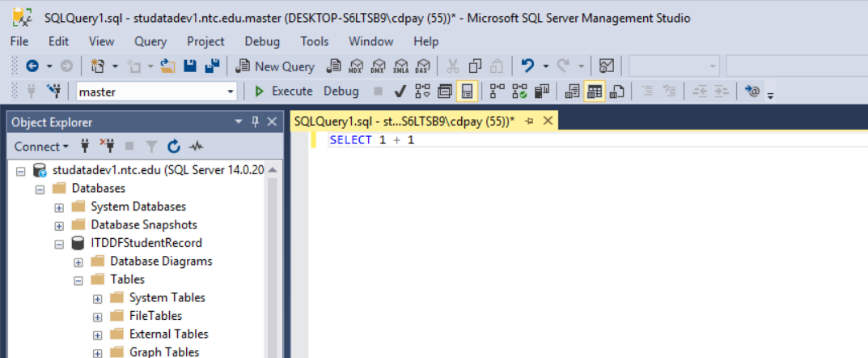
Task: Click the Execute button
Action: [x=284, y=92]
